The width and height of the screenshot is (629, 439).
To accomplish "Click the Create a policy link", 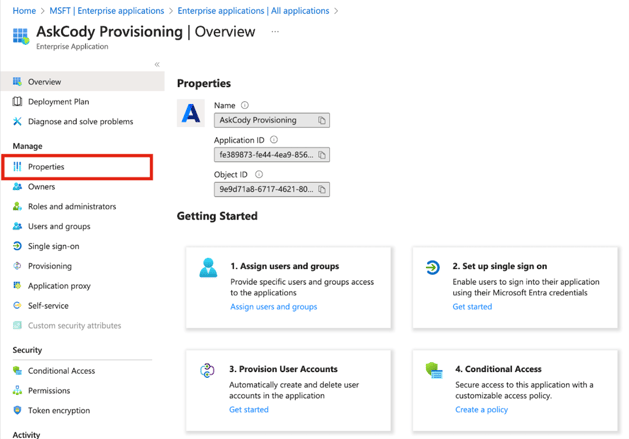I will [481, 409].
